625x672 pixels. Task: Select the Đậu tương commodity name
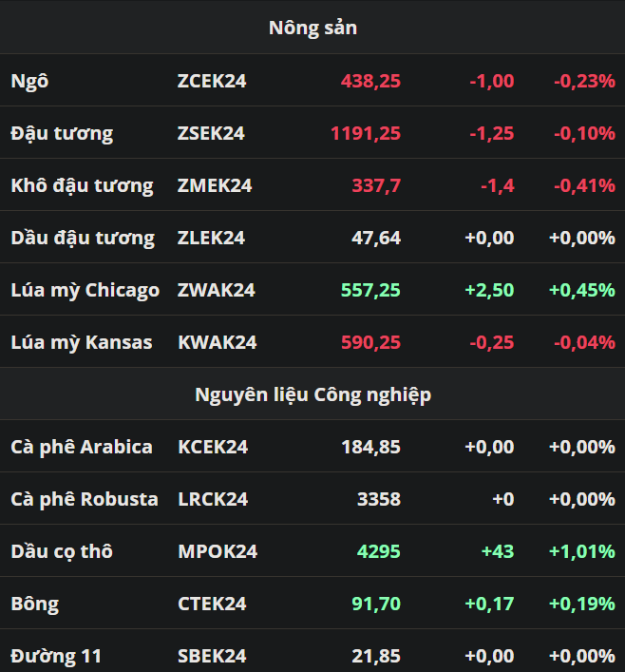coord(62,133)
